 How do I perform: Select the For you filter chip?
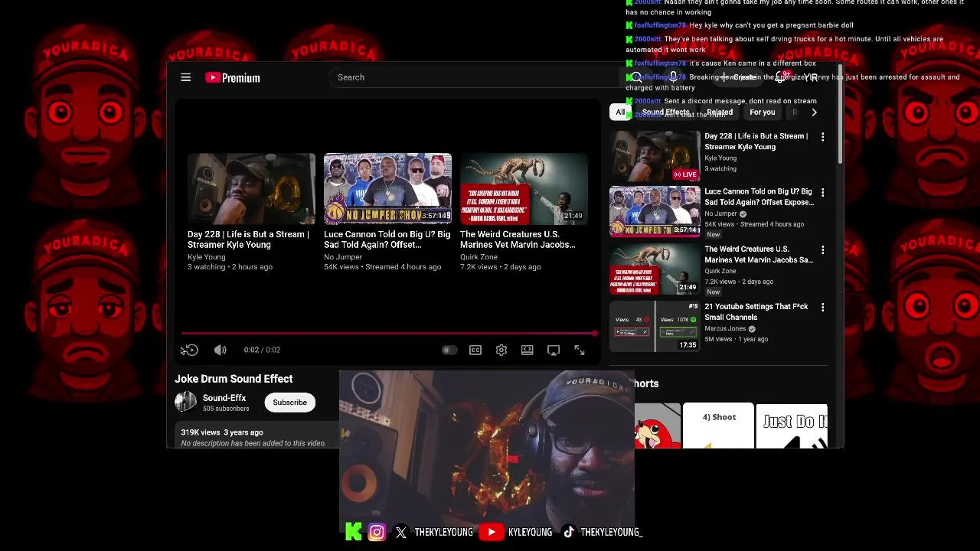[x=762, y=112]
